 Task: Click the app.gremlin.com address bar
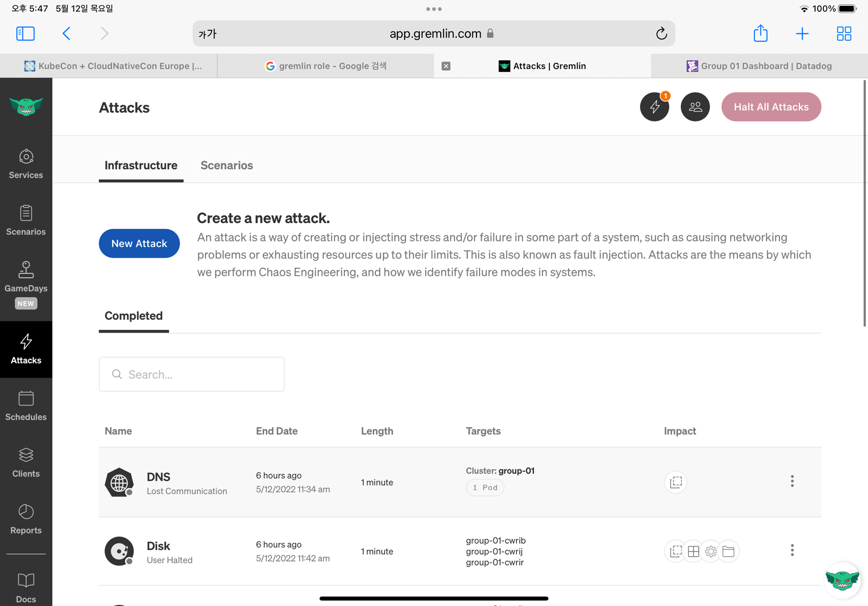(435, 34)
